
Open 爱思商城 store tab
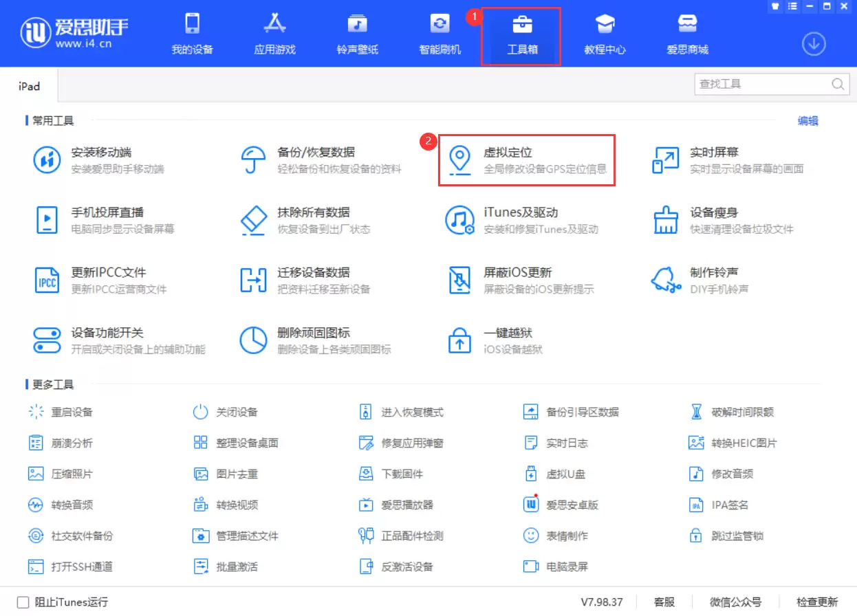click(687, 34)
